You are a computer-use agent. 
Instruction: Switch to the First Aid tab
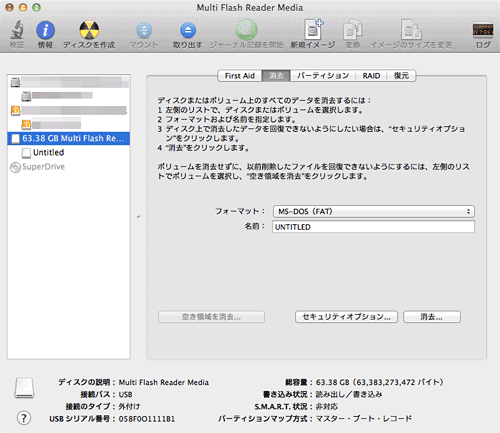point(240,76)
